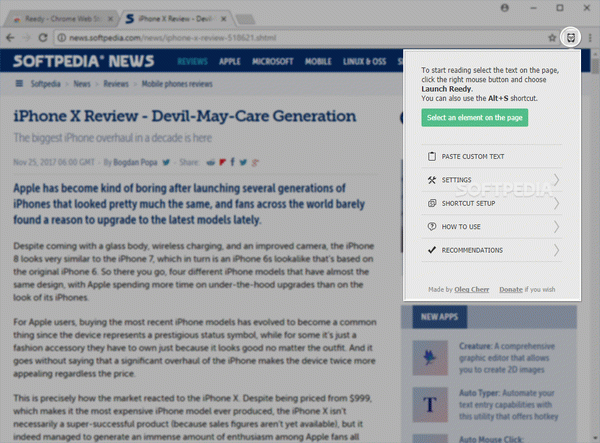
Task: Expand the Recommendations chevron
Action: 556,250
